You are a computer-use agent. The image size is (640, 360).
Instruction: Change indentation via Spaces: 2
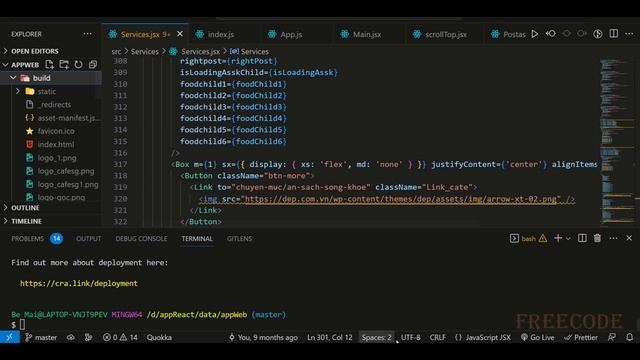click(x=376, y=337)
